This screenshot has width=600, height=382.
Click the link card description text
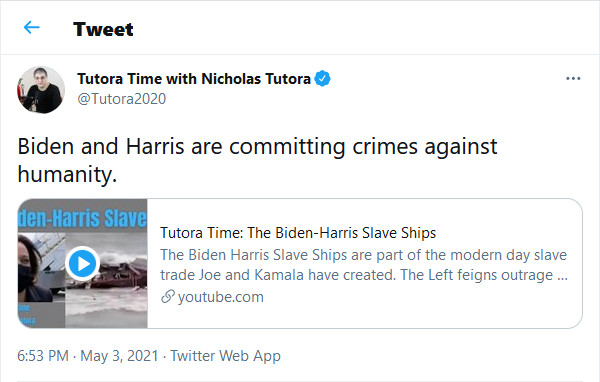[x=364, y=265]
